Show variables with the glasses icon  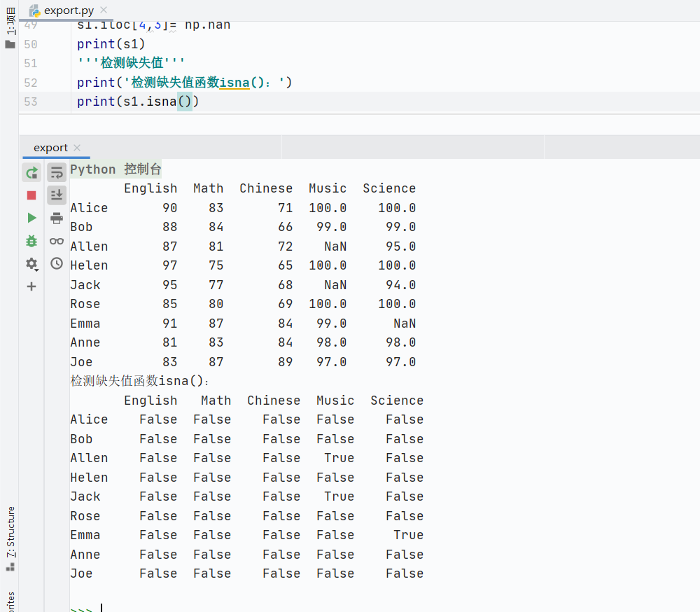click(57, 241)
